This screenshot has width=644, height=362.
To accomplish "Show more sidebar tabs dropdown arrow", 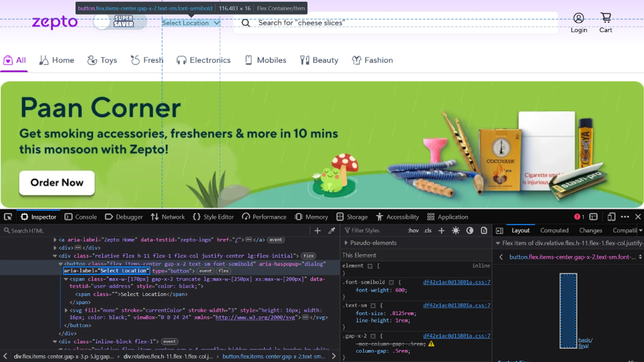I will 641,230.
